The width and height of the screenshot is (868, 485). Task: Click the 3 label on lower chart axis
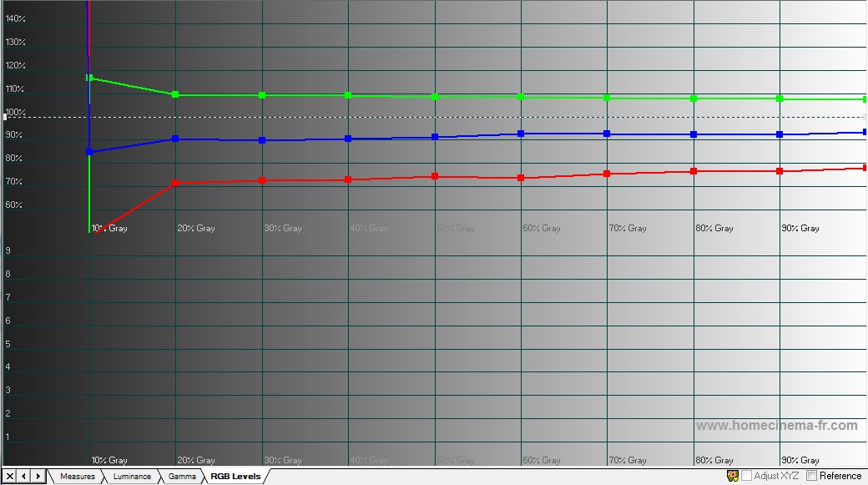[x=8, y=391]
